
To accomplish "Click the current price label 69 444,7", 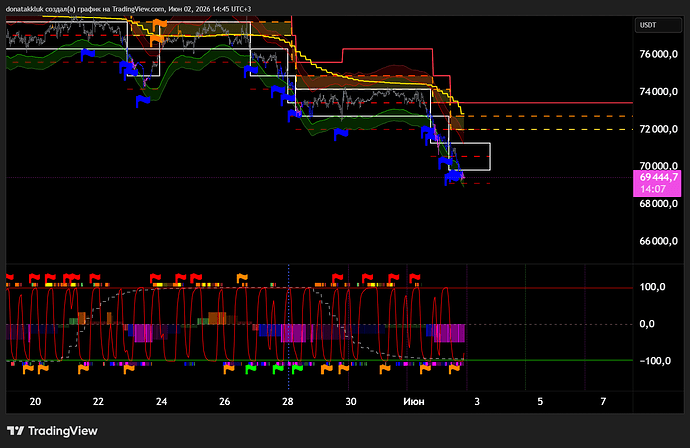I will pyautogui.click(x=658, y=177).
